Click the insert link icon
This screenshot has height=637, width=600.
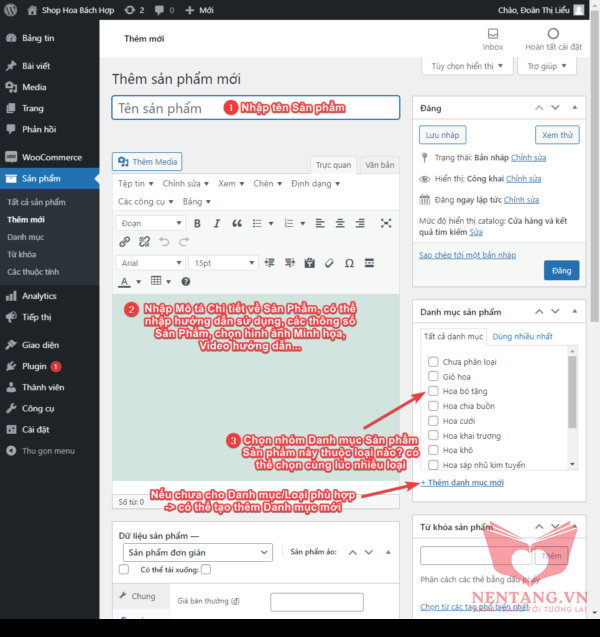125,242
